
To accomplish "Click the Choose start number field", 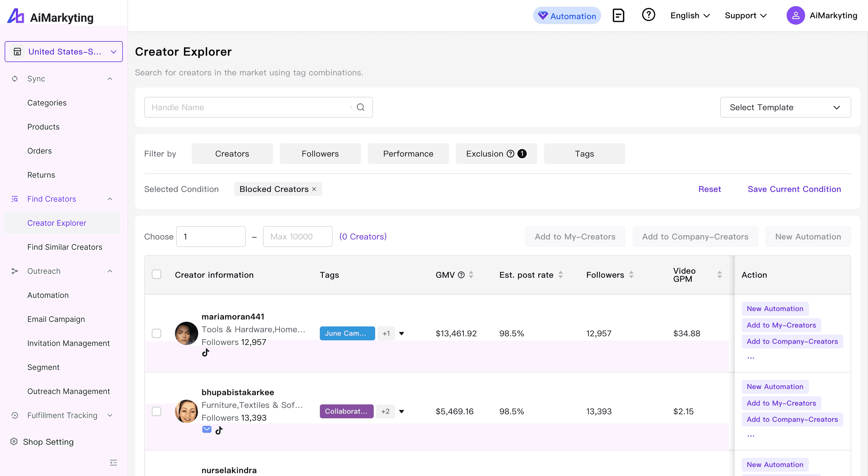I will [x=211, y=236].
